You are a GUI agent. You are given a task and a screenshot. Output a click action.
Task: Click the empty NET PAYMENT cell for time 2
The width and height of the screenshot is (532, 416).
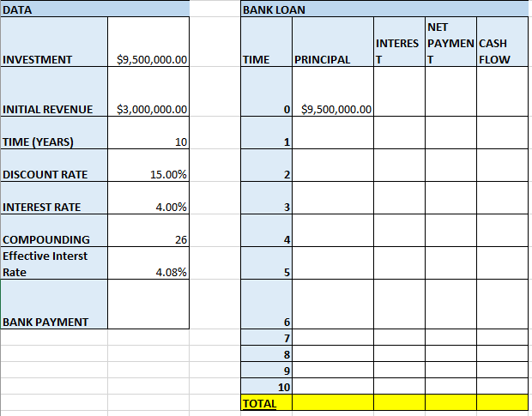point(450,165)
